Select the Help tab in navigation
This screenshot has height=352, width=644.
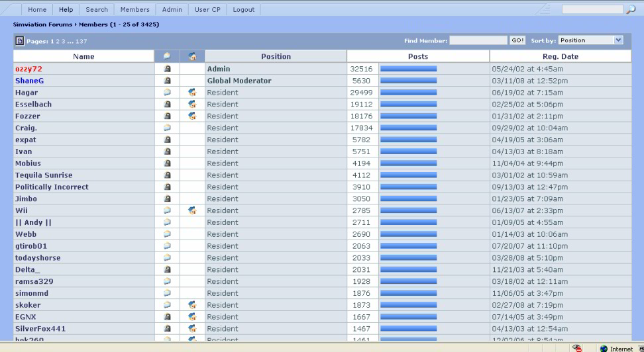(66, 10)
